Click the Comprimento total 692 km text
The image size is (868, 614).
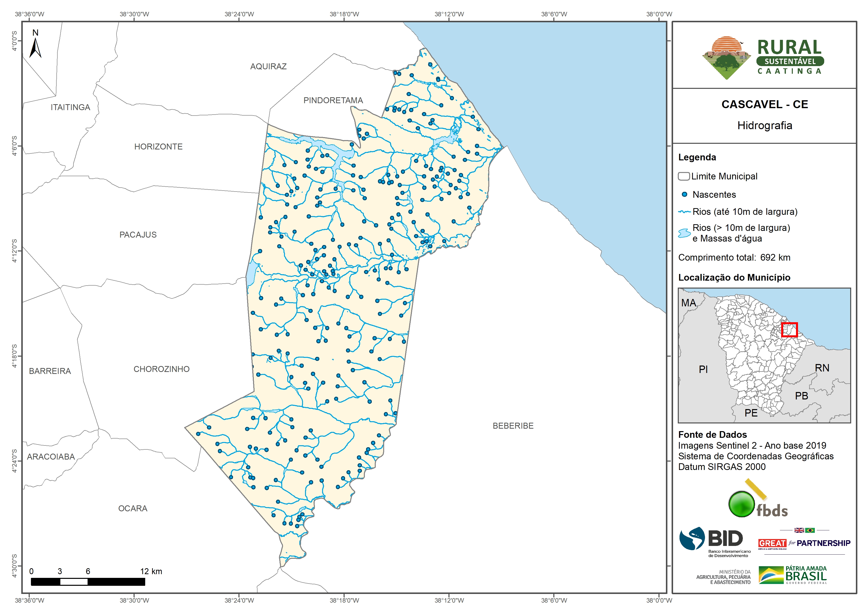click(x=734, y=258)
